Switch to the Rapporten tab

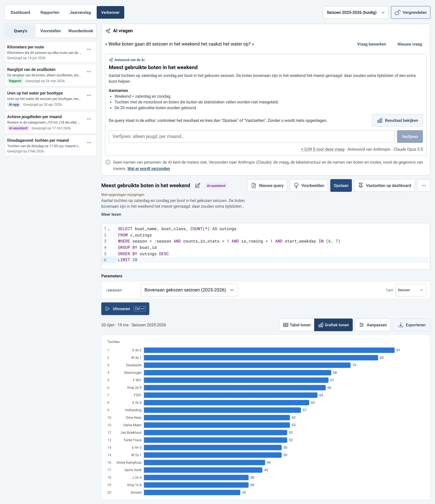(50, 12)
